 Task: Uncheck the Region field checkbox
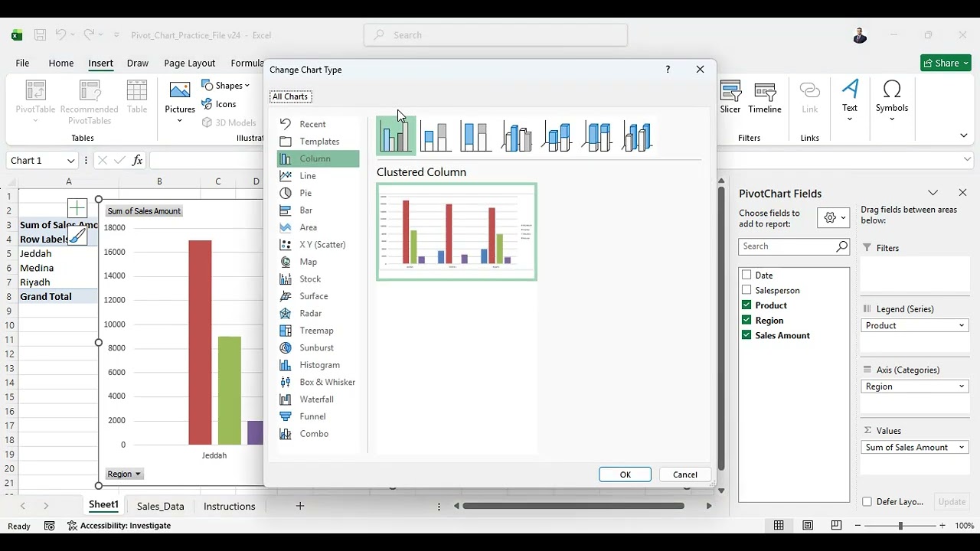click(746, 320)
